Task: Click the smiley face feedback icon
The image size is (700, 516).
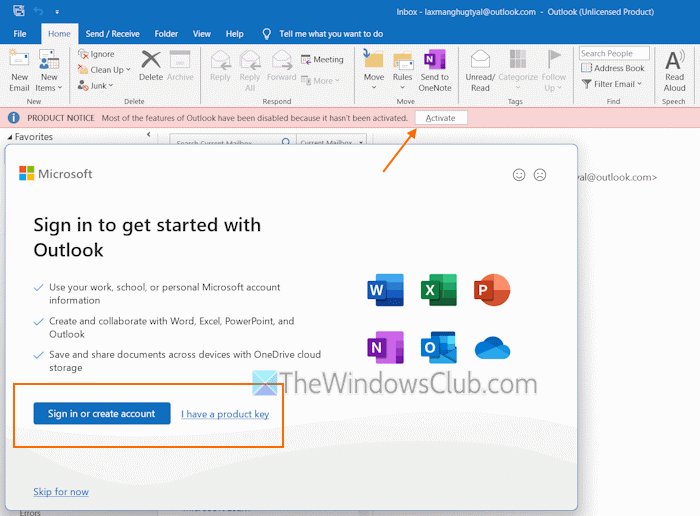Action: coord(519,175)
